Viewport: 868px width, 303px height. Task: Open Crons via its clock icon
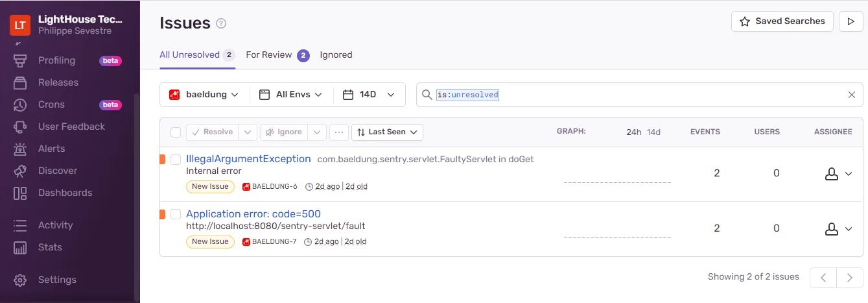[20, 104]
